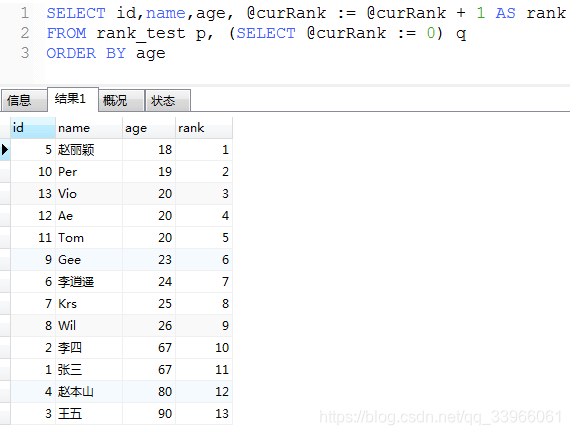Image resolution: width=570 pixels, height=435 pixels.
Task: Click the rank cell 12 for 赵本山
Action: click(x=204, y=392)
